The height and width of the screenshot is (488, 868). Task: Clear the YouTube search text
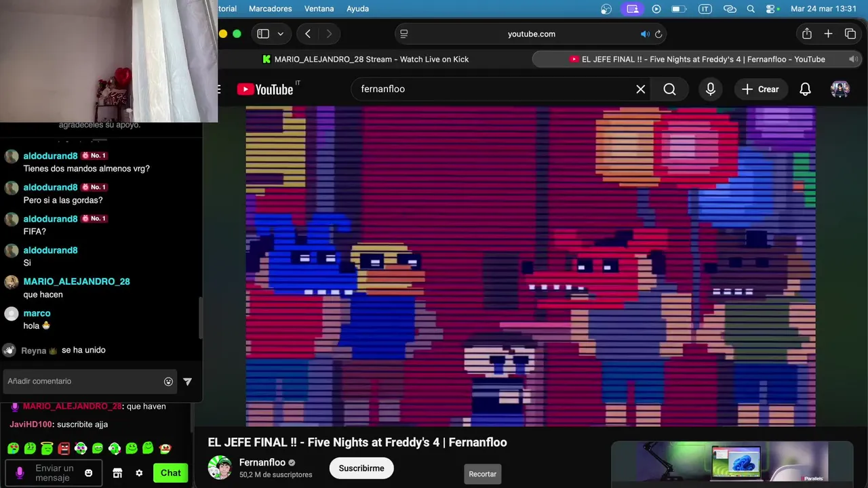(x=640, y=89)
